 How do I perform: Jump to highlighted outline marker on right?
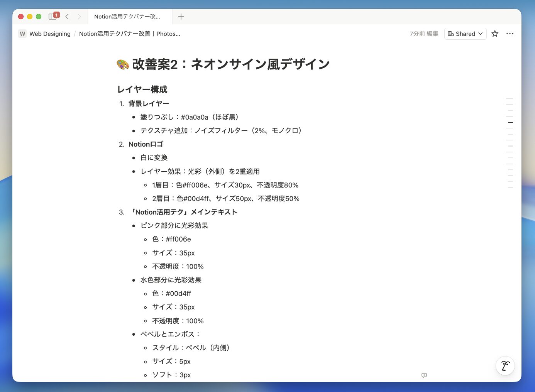point(510,122)
